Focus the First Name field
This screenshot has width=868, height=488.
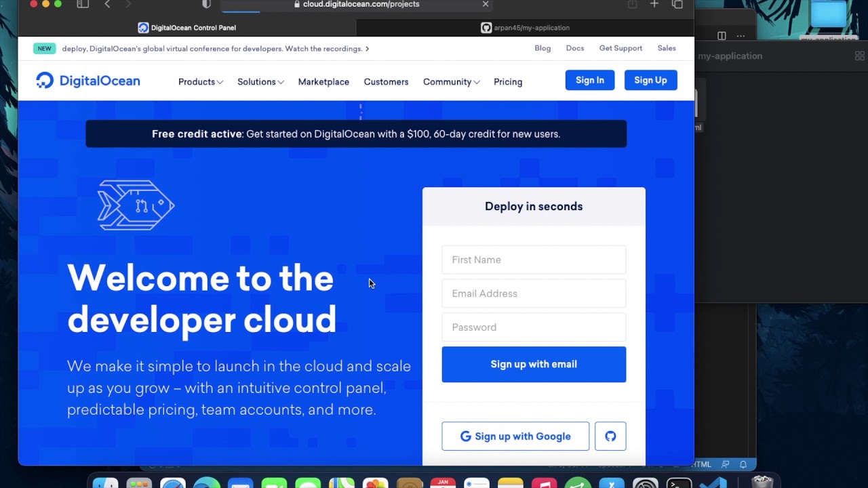tap(534, 260)
